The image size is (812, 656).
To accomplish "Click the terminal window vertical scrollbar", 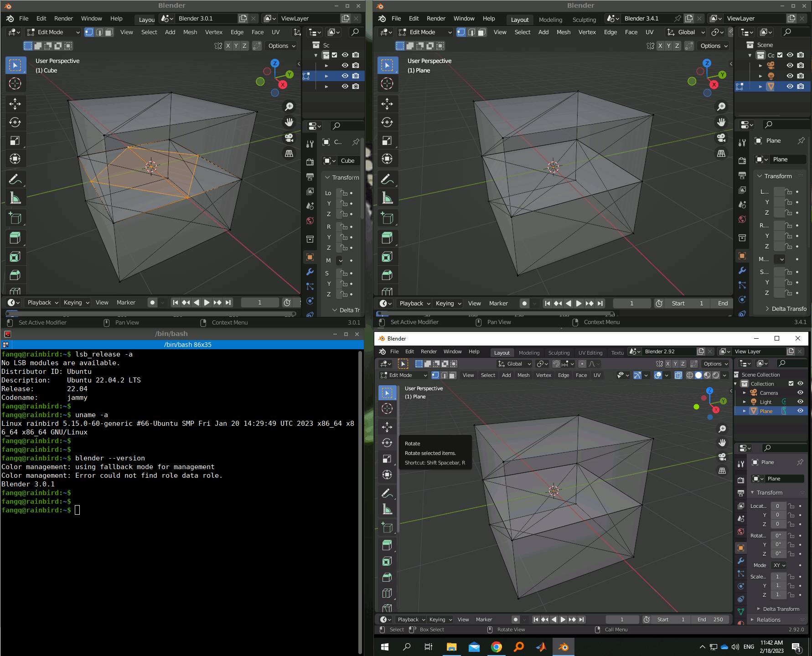I will click(360, 501).
